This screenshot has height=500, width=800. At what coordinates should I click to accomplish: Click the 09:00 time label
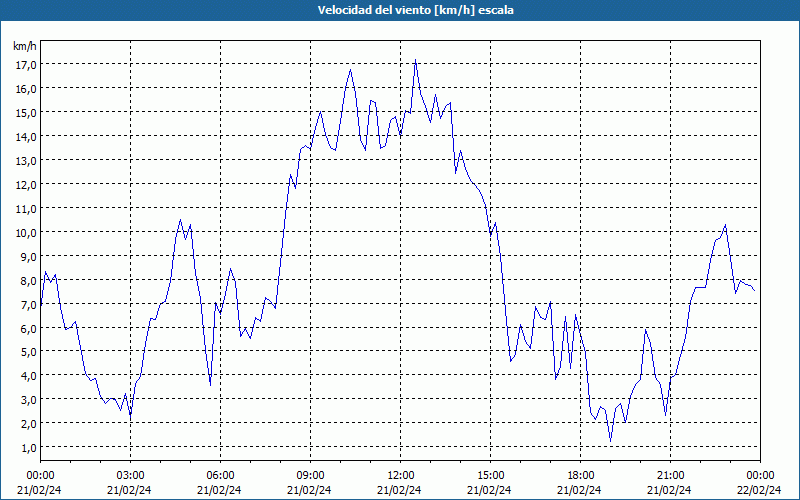(310, 476)
